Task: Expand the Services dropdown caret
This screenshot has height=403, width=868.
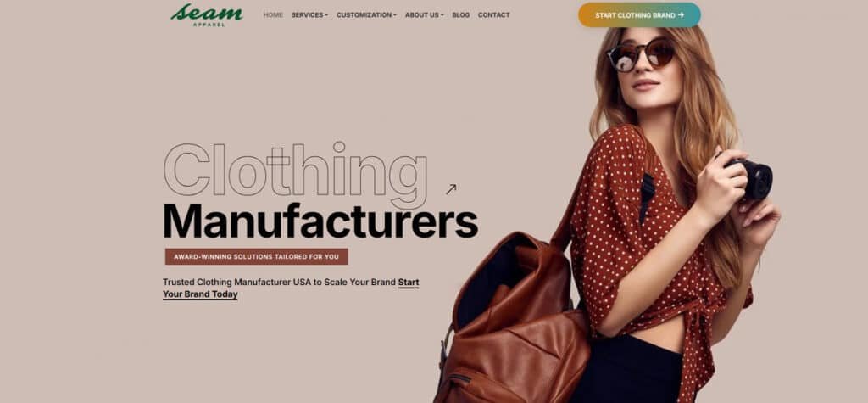Action: [326, 15]
